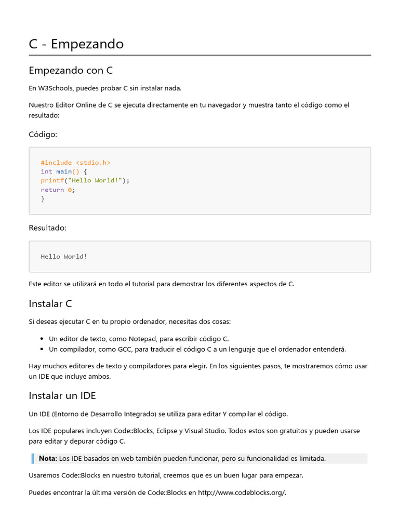399x532 pixels.
Task: Click the "Este editor se utilizará" paragraph
Action: pyautogui.click(x=162, y=284)
